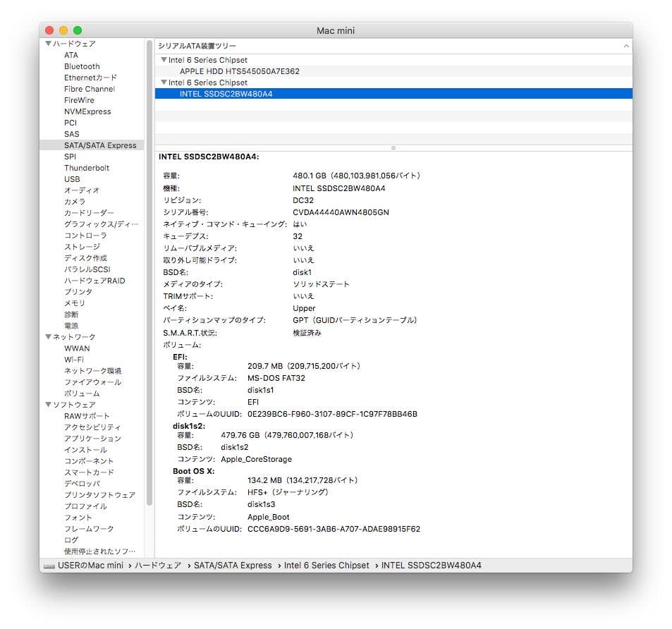
Task: Click INTEL SSDSC2BW480A4 in the path bar
Action: click(x=432, y=566)
